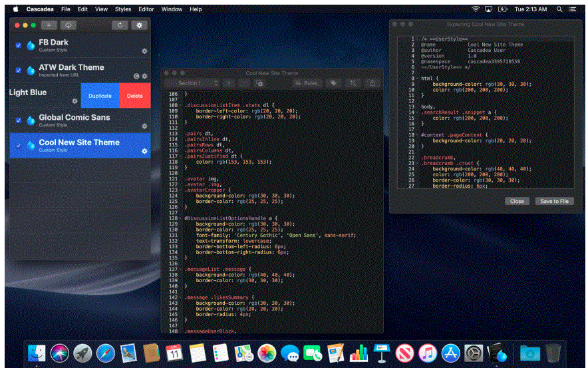Image resolution: width=588 pixels, height=374 pixels.
Task: Open the Cascadea app icon in the Dock
Action: 498,353
